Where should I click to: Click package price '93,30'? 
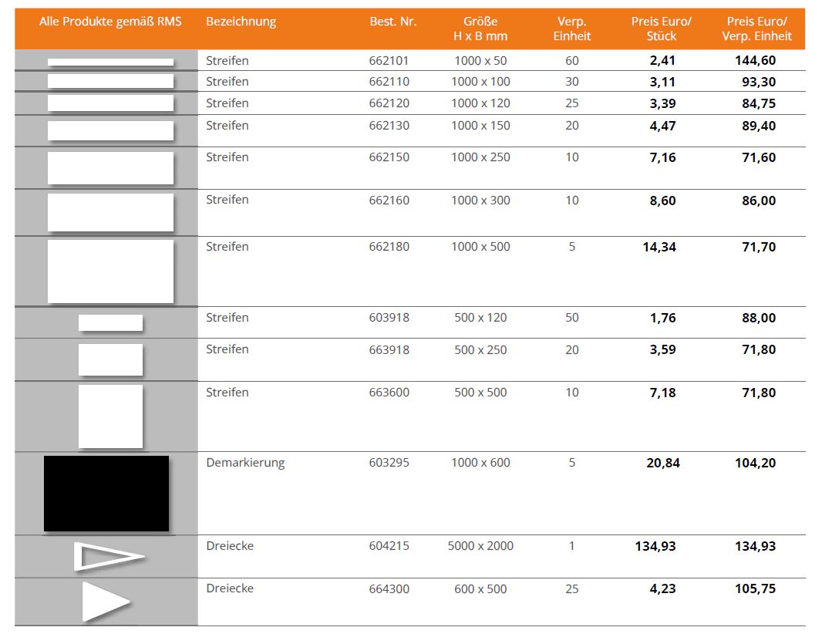(759, 82)
